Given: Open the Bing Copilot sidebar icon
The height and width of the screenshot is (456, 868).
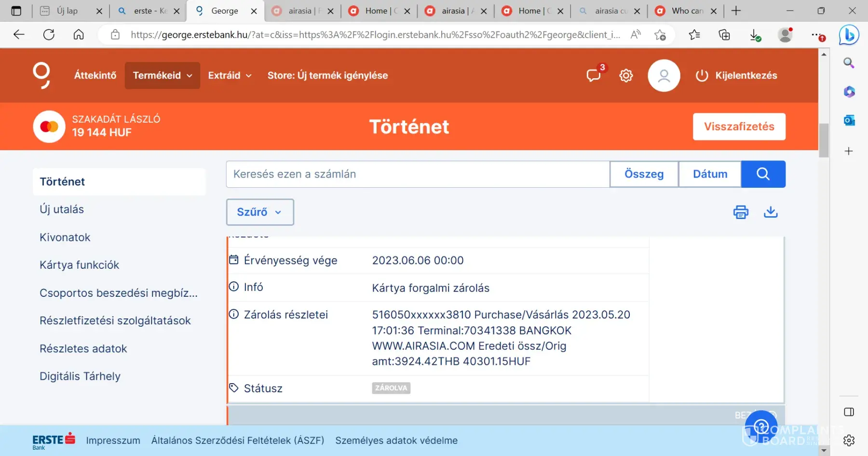Looking at the screenshot, I should (x=849, y=35).
